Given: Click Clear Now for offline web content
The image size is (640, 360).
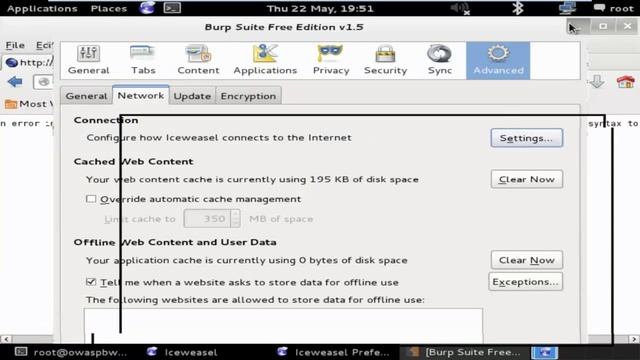Looking at the screenshot, I should (x=527, y=260).
